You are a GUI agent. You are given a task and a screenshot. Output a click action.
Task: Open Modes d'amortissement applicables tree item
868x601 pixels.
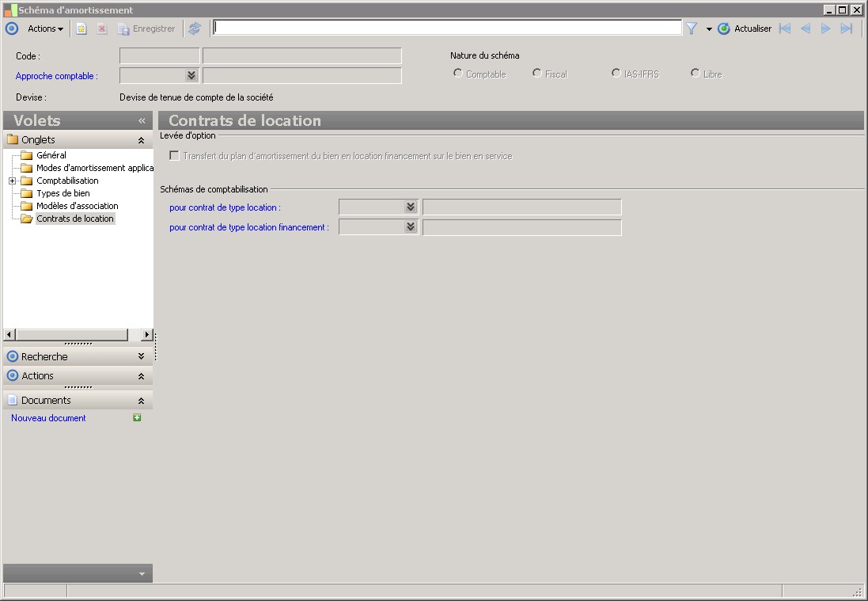(95, 169)
